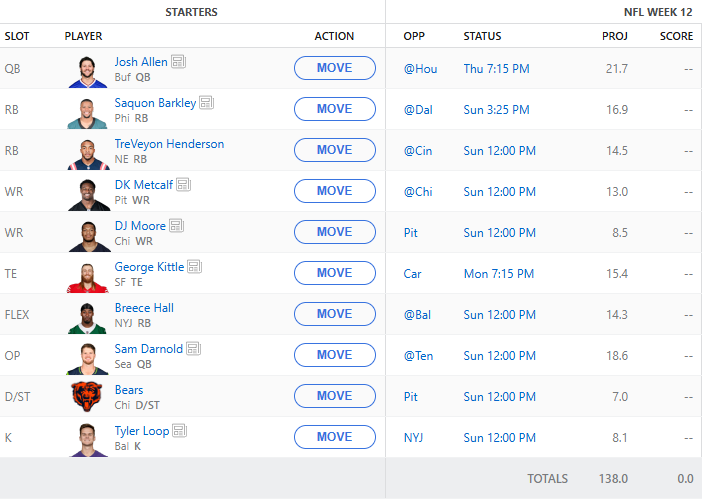Open the news icon beside George Kittle
702x499 pixels.
(x=194, y=267)
